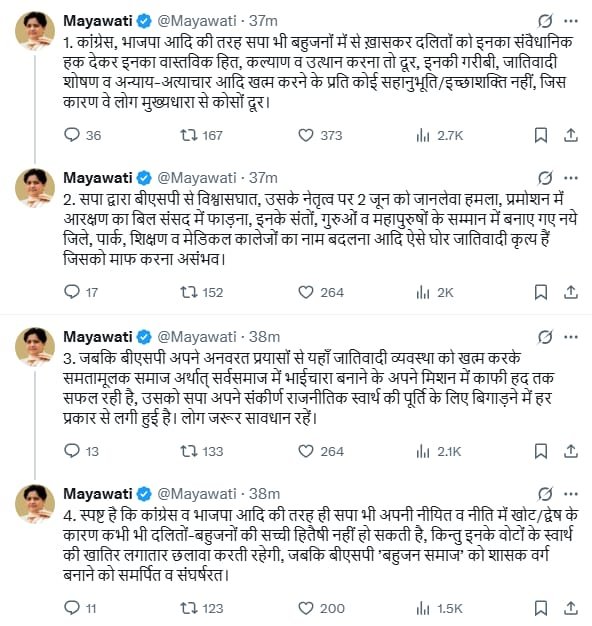The image size is (592, 626).
Task: Open Grok icon on the first tweet
Action: coord(545,21)
